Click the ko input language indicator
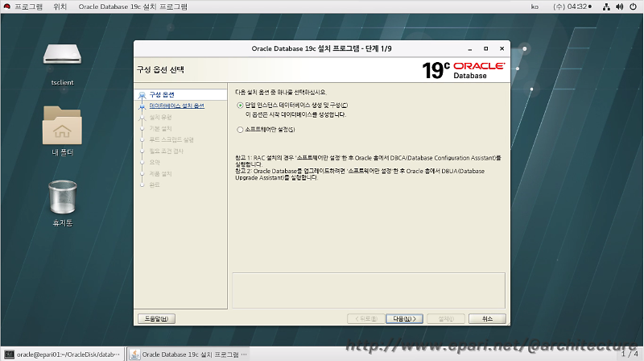 pos(535,6)
